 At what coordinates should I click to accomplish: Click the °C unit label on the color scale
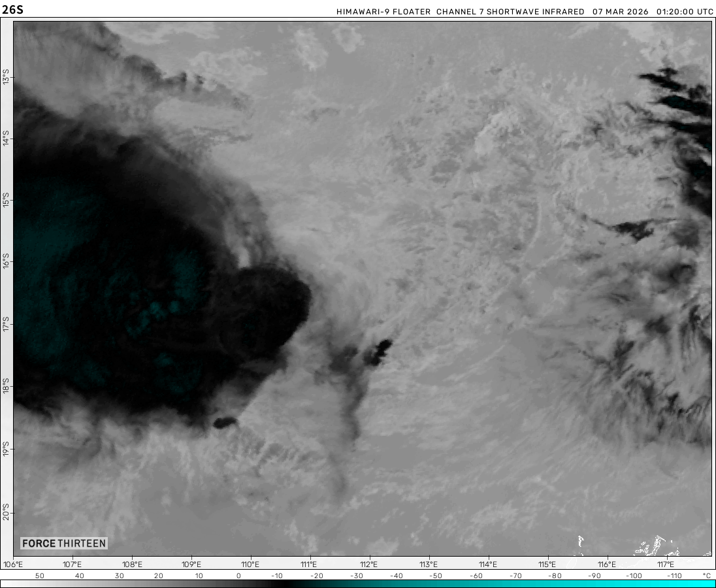pos(706,576)
